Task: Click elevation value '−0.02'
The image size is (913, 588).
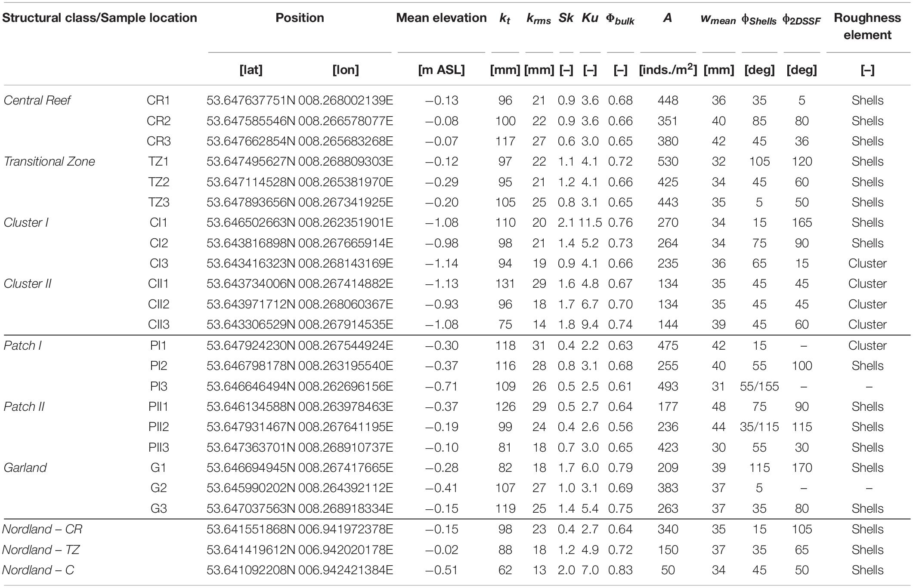Action: [x=442, y=550]
